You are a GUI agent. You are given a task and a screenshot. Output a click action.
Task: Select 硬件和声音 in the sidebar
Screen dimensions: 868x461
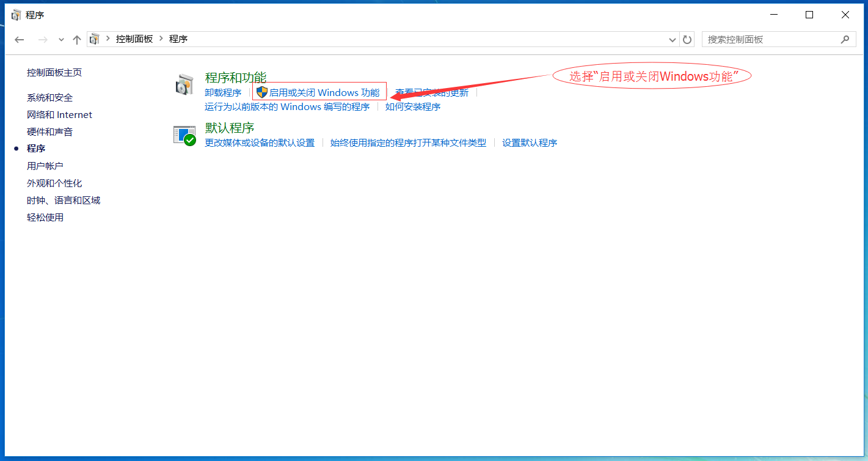pos(49,131)
